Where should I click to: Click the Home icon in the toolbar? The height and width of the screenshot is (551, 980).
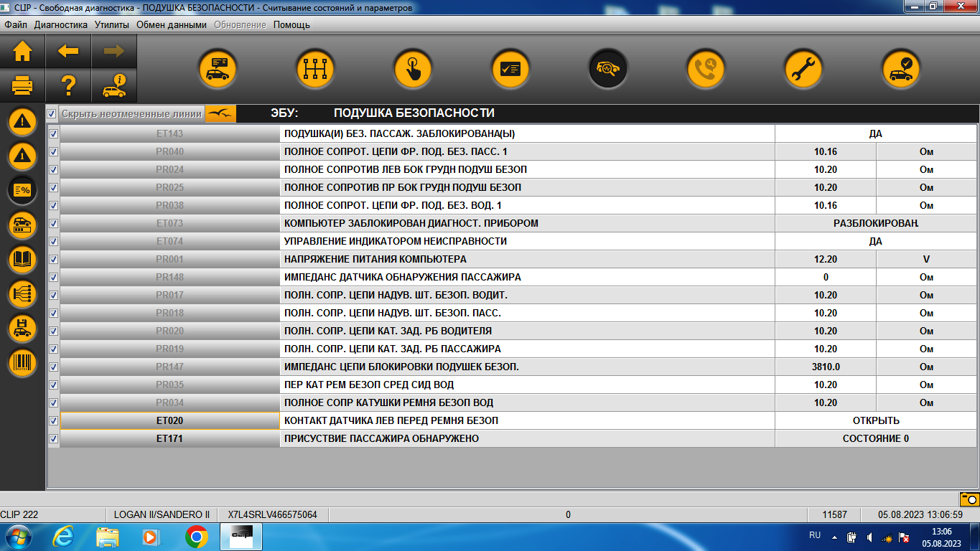22,52
